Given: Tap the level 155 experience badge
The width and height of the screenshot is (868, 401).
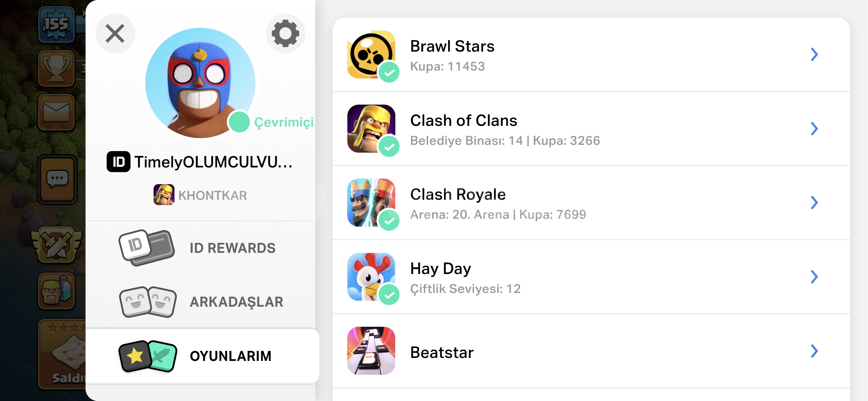Looking at the screenshot, I should click(x=56, y=25).
